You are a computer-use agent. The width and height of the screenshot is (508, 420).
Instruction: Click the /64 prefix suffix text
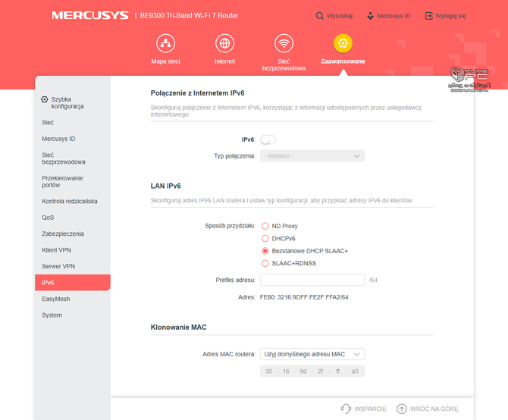point(373,280)
